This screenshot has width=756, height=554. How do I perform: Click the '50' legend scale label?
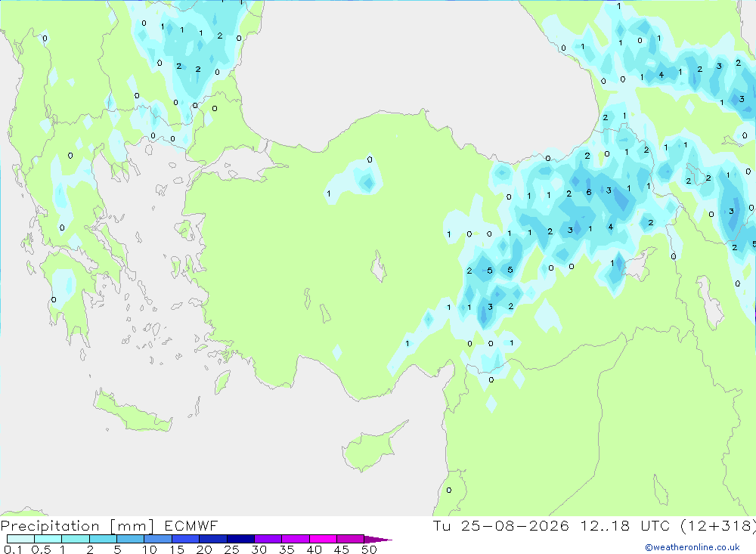click(x=369, y=549)
